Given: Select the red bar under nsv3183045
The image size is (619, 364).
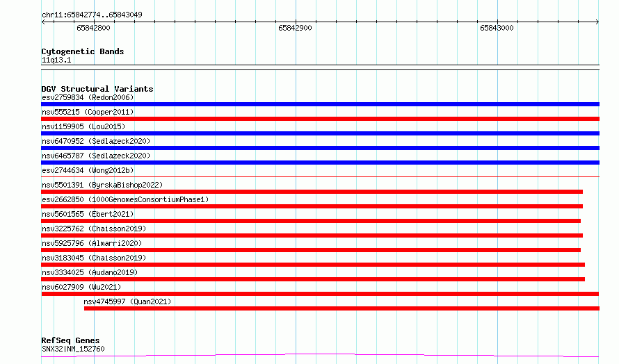Looking at the screenshot, I should coord(313,265).
